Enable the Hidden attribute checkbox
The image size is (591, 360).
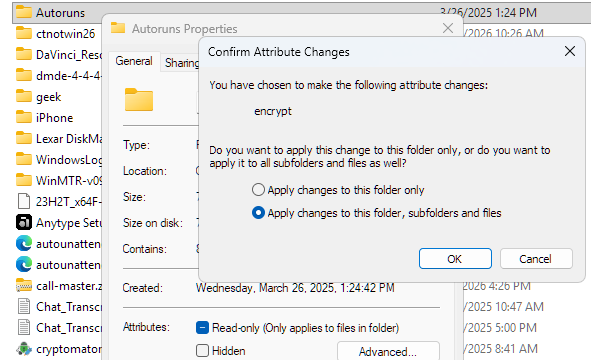[202, 351]
